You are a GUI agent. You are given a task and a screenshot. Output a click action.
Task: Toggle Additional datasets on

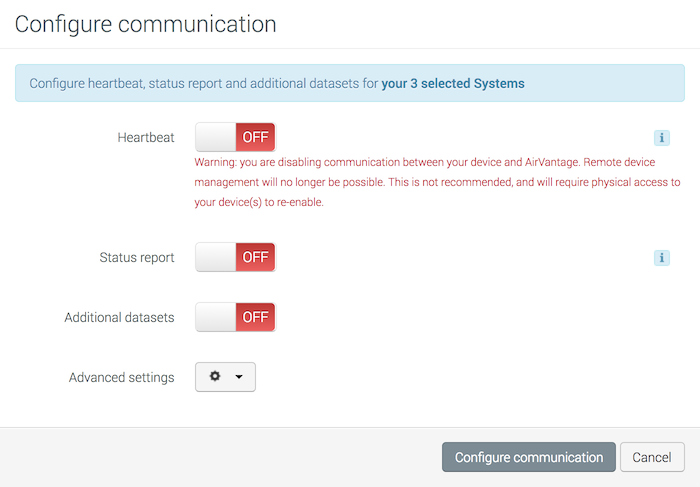click(x=235, y=317)
